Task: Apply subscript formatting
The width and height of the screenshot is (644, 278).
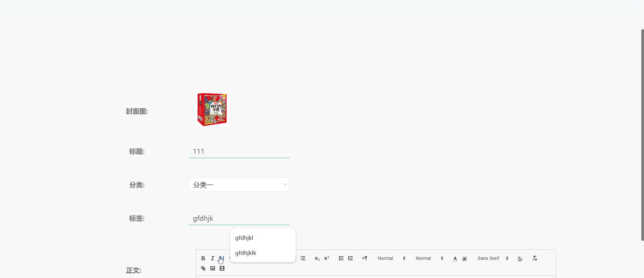Action: point(317,258)
